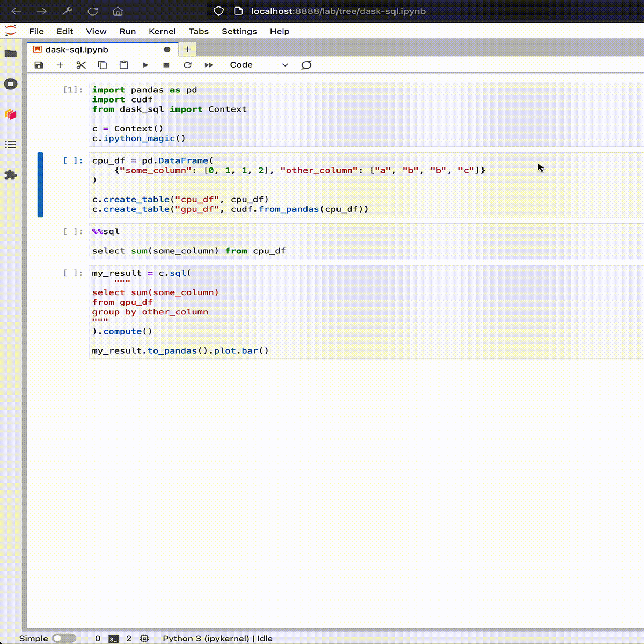Paste a cell from clipboard
Image resolution: width=644 pixels, height=644 pixels.
[124, 64]
